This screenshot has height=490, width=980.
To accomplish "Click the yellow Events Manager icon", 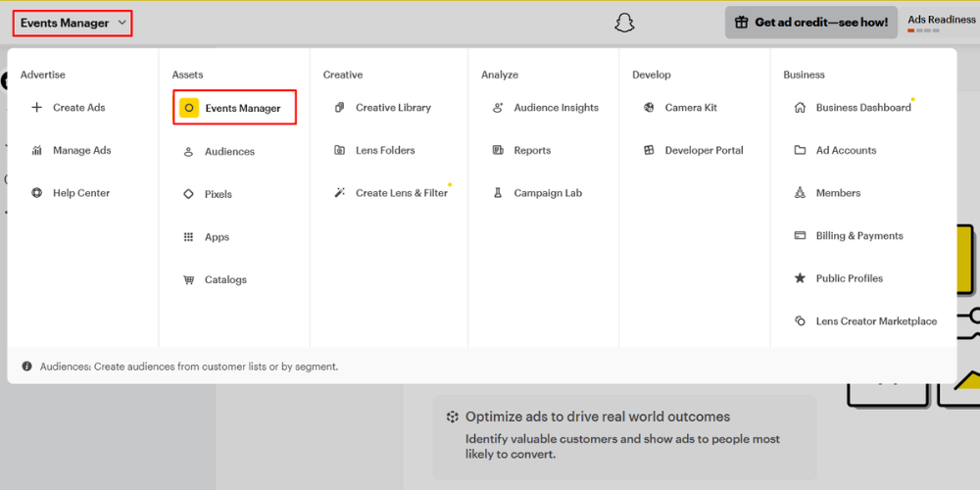I will (189, 108).
